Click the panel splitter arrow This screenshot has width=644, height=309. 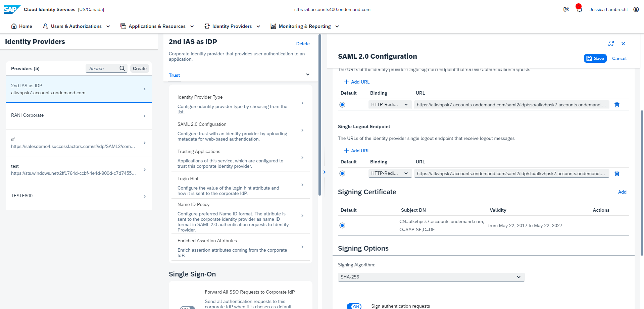tap(325, 172)
